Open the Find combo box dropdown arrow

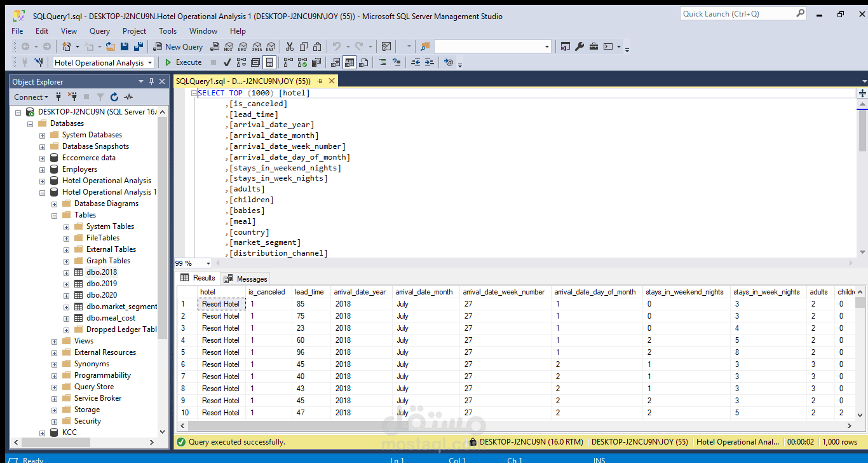[547, 46]
